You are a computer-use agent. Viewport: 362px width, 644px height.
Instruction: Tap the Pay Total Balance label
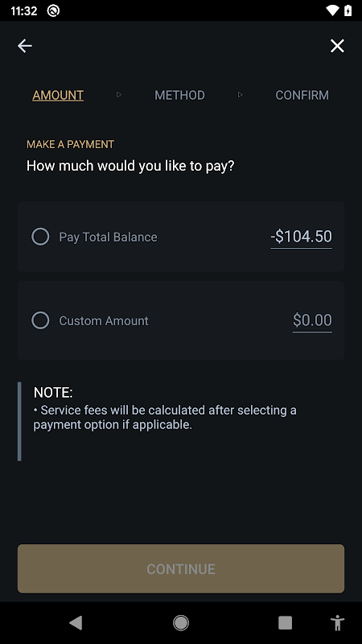pos(108,237)
